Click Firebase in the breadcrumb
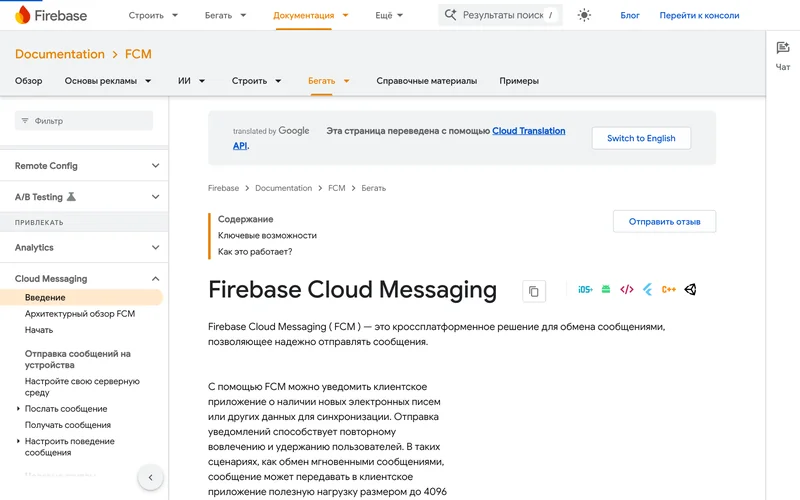 coord(223,188)
